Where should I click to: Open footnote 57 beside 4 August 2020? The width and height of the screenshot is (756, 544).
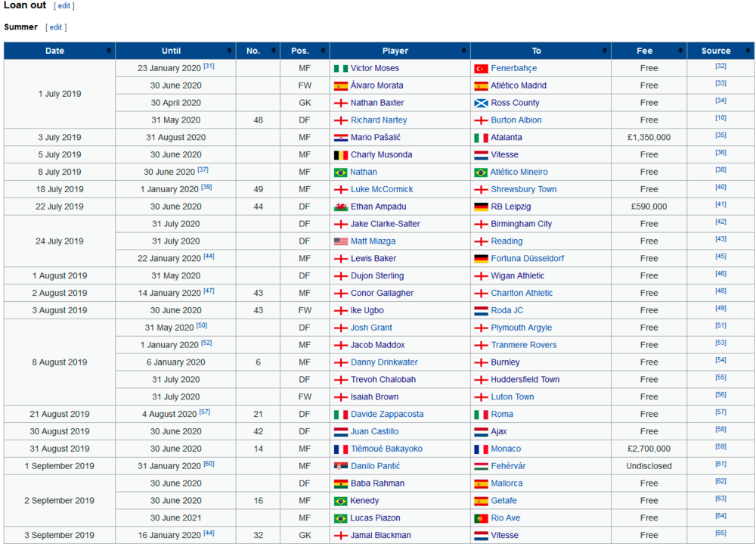[x=204, y=412]
